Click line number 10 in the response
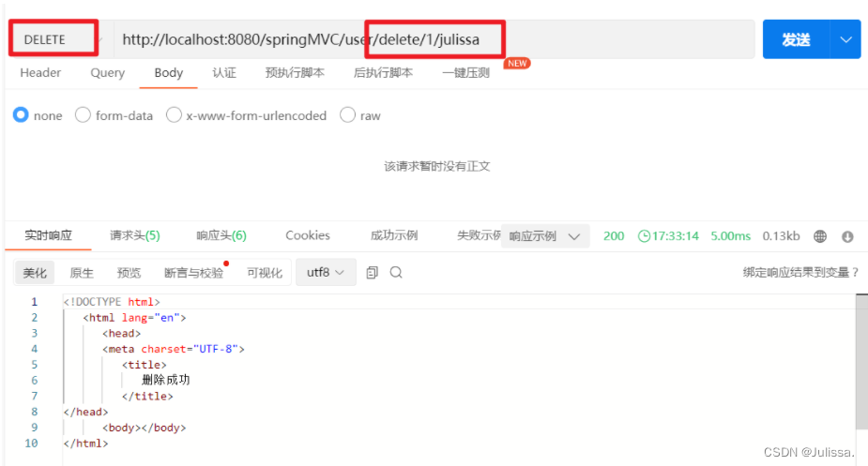 click(31, 443)
